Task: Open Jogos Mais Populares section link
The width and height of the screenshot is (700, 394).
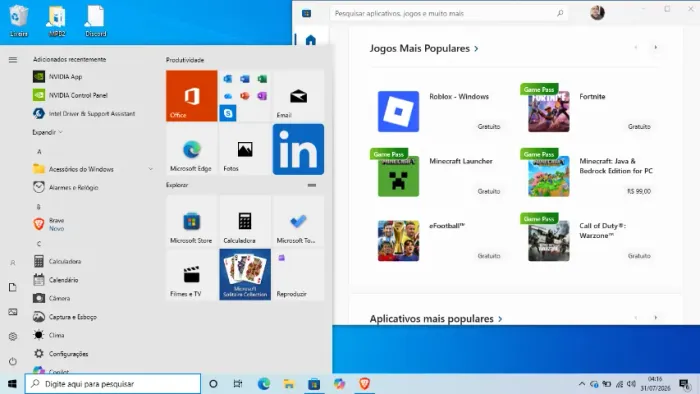Action: [424, 48]
